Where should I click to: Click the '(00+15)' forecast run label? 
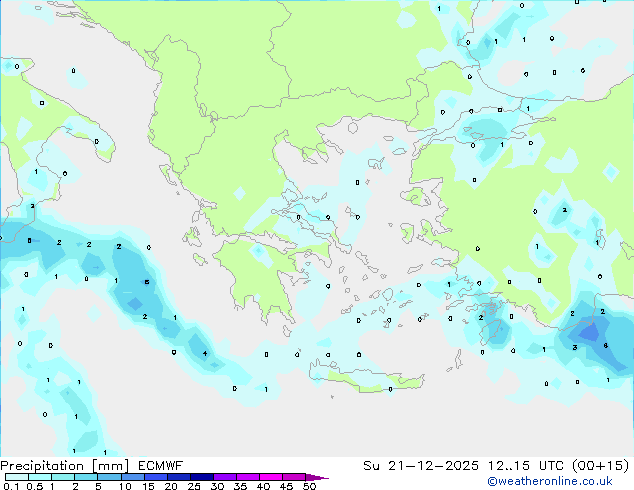click(x=601, y=466)
